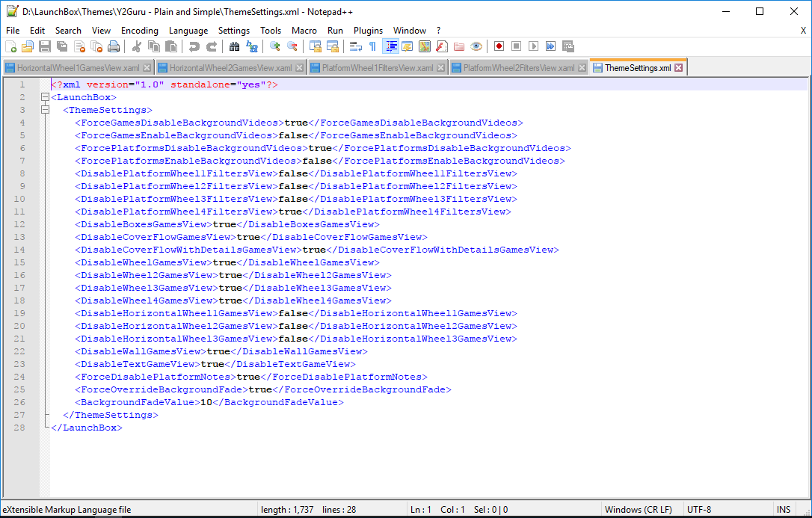Open Folder as Workspace icon

point(459,46)
